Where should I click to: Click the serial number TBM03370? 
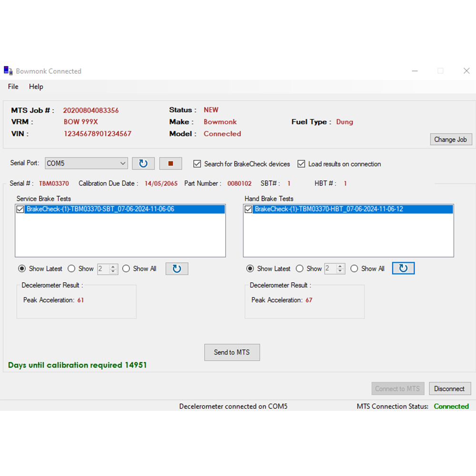coord(54,184)
